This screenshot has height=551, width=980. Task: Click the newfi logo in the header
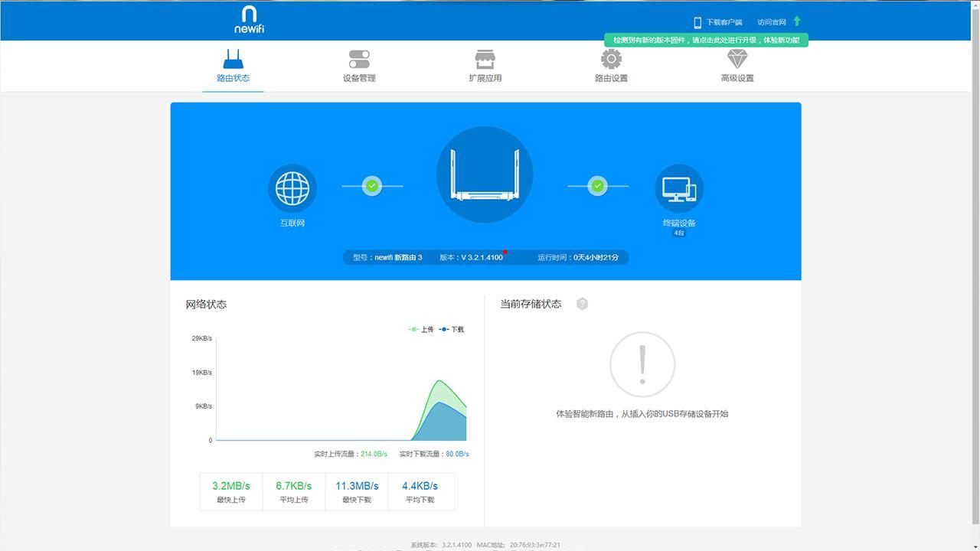click(x=249, y=19)
